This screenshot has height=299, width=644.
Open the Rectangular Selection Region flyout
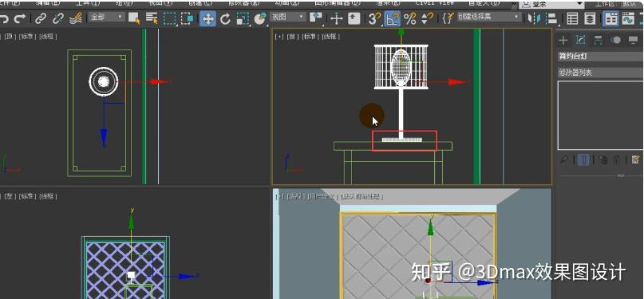pos(169,18)
